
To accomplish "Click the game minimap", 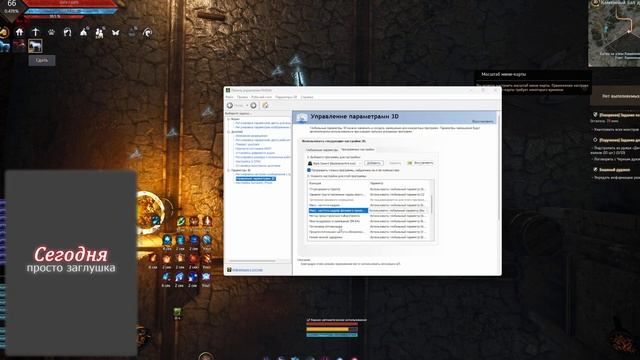I will point(614,33).
